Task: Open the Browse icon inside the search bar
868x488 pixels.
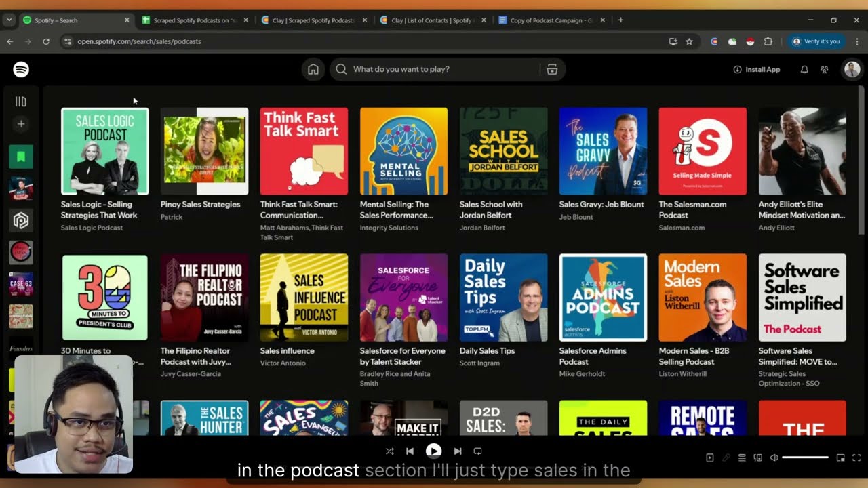Action: pyautogui.click(x=552, y=69)
